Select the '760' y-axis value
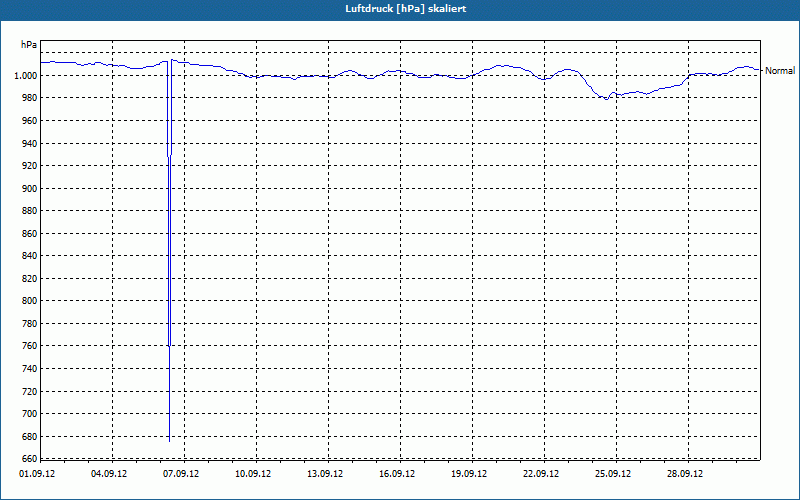Viewport: 800px width, 500px height. [x=30, y=346]
